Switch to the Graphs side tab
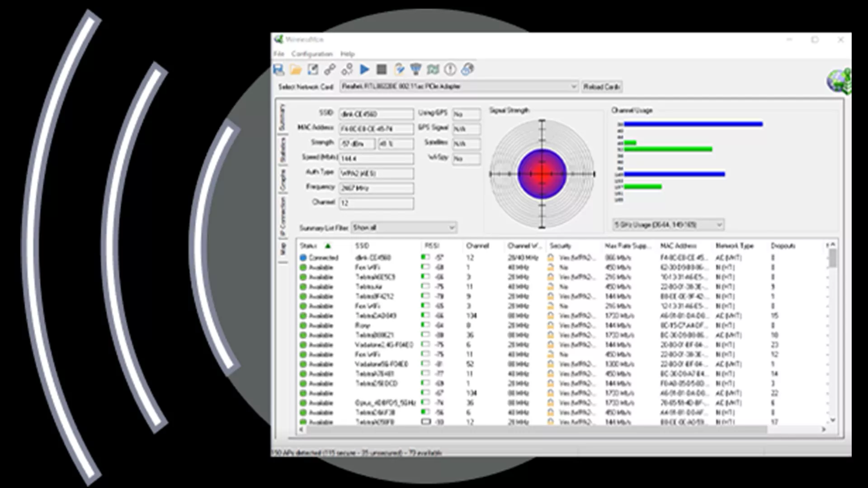868x488 pixels. pyautogui.click(x=283, y=180)
